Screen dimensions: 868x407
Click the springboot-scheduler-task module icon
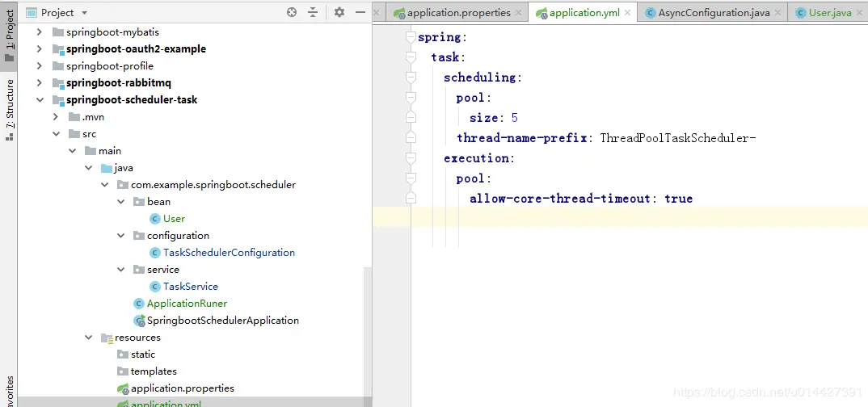[57, 100]
